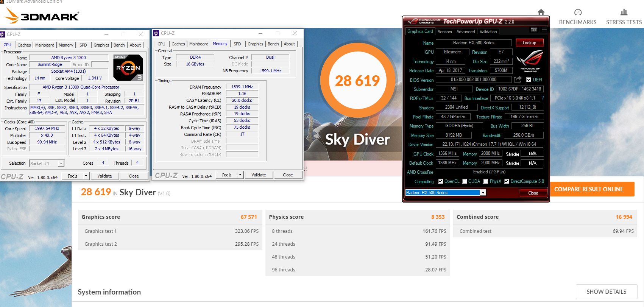Go to 3DMark Home icon
Screen dimensions: 644x307
541,12
